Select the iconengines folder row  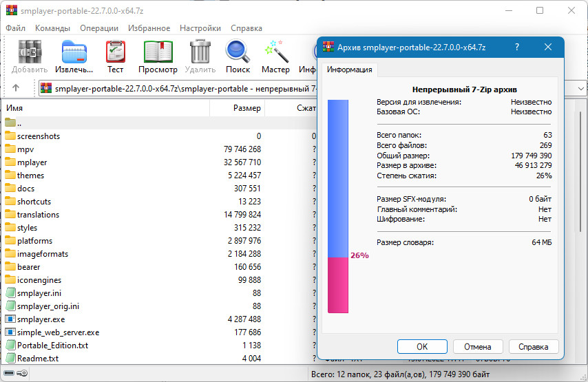coord(159,279)
